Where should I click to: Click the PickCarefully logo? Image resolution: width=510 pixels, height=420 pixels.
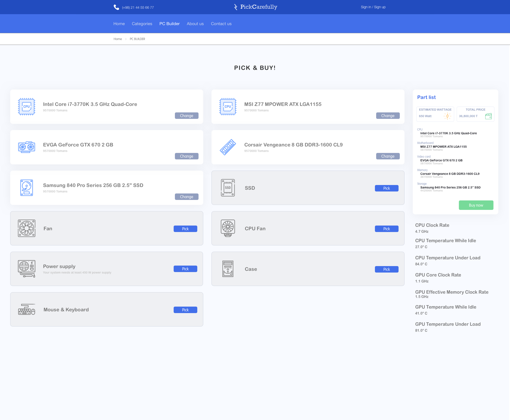[x=255, y=7]
